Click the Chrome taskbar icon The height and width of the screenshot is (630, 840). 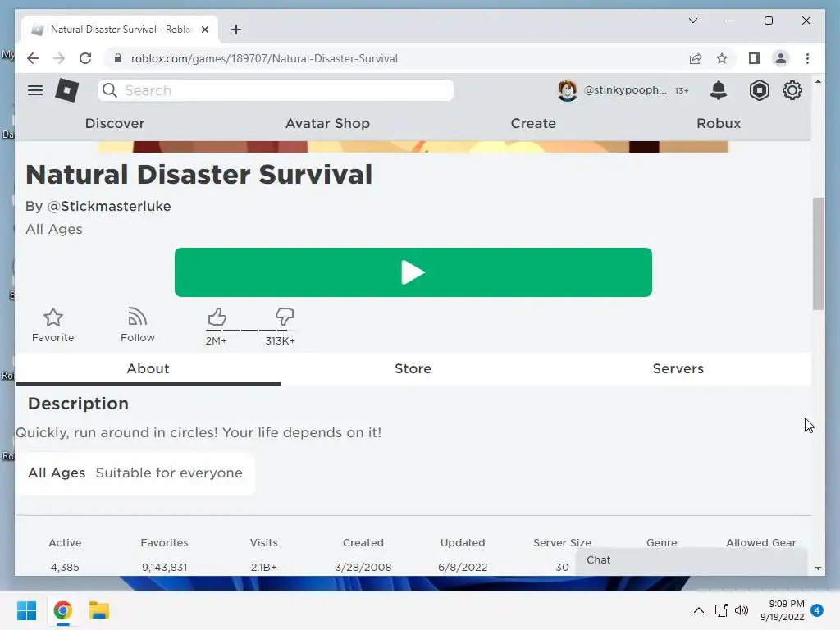pyautogui.click(x=62, y=610)
